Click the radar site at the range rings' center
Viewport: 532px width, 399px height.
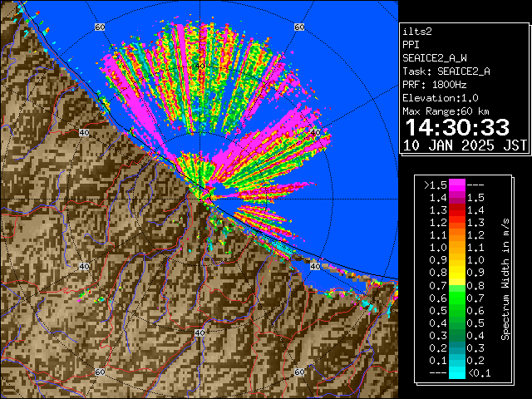coord(199,199)
